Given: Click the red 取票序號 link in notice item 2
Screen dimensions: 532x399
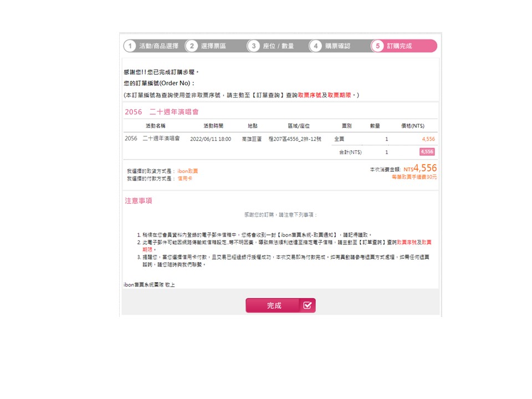Looking at the screenshot, I should click(406, 242).
